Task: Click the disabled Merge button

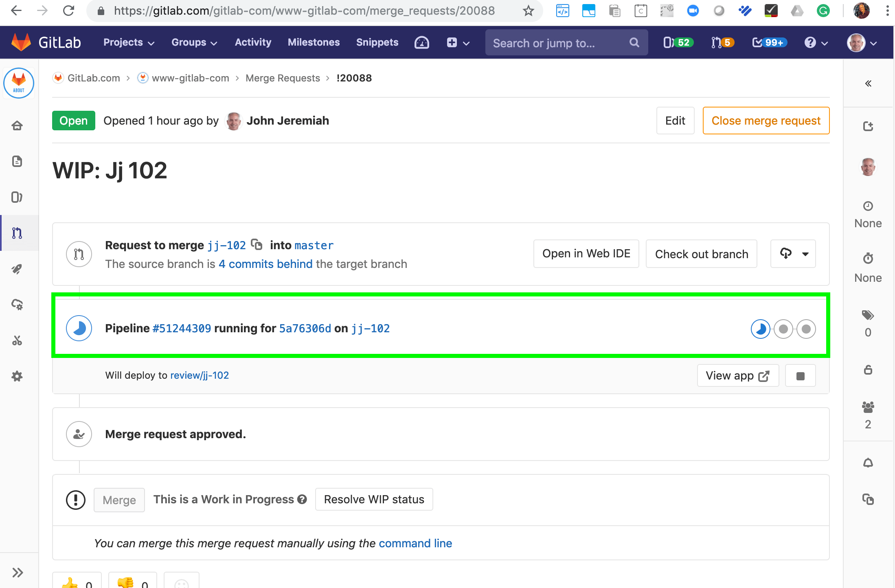Action: [x=119, y=500]
